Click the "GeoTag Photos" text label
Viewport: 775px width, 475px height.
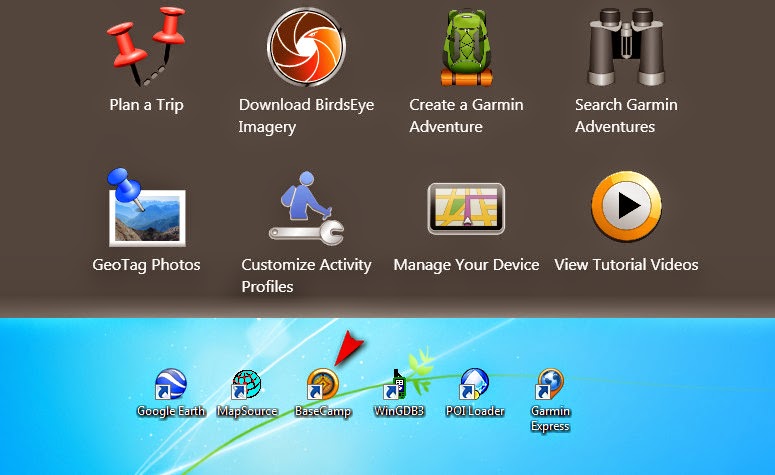click(x=146, y=265)
